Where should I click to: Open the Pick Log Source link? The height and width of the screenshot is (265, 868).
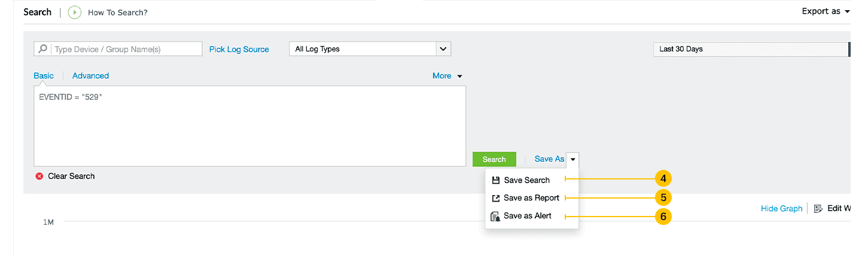239,50
